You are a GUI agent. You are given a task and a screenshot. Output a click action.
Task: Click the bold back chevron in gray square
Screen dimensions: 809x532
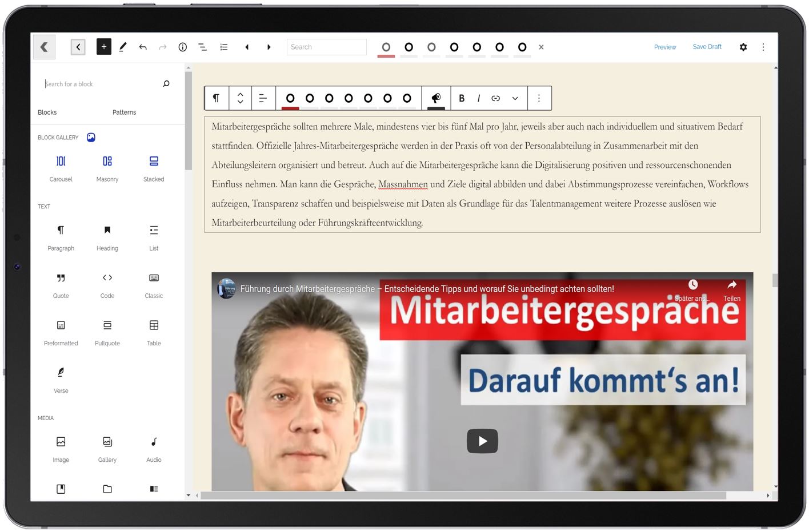tap(44, 47)
